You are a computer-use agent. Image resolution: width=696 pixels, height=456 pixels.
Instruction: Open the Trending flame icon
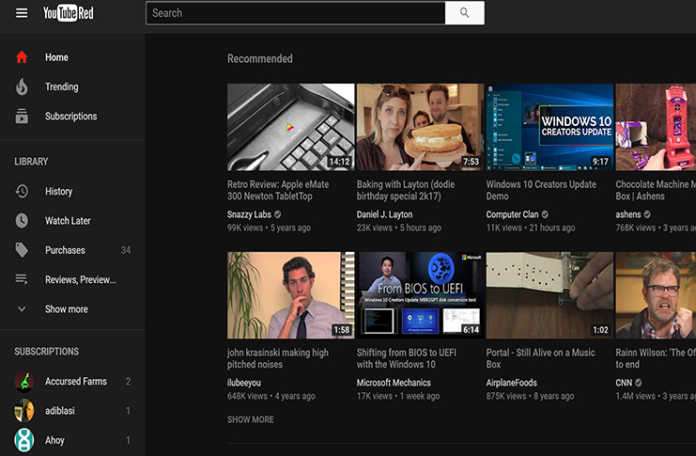coord(22,87)
